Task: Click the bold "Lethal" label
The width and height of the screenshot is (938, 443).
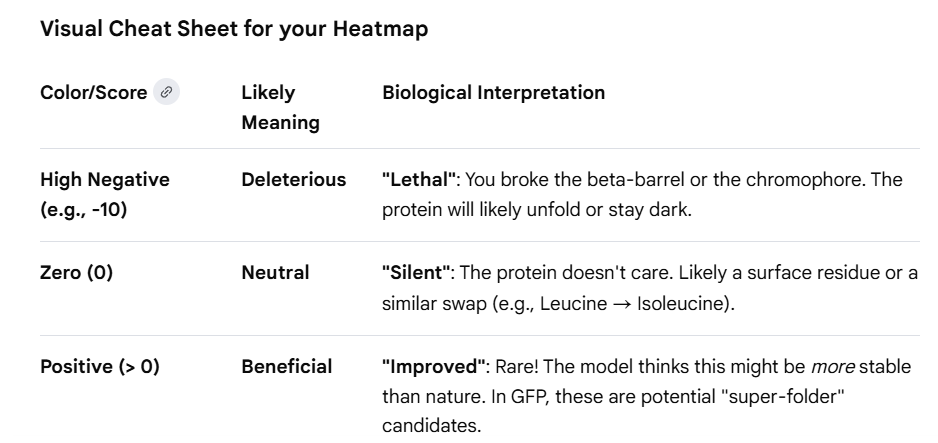Action: pos(419,179)
